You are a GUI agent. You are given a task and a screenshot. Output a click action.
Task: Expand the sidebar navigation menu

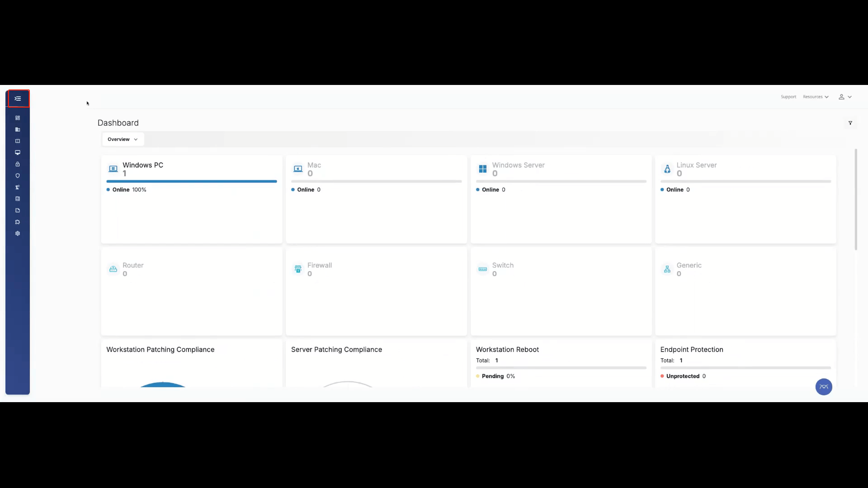(x=18, y=99)
